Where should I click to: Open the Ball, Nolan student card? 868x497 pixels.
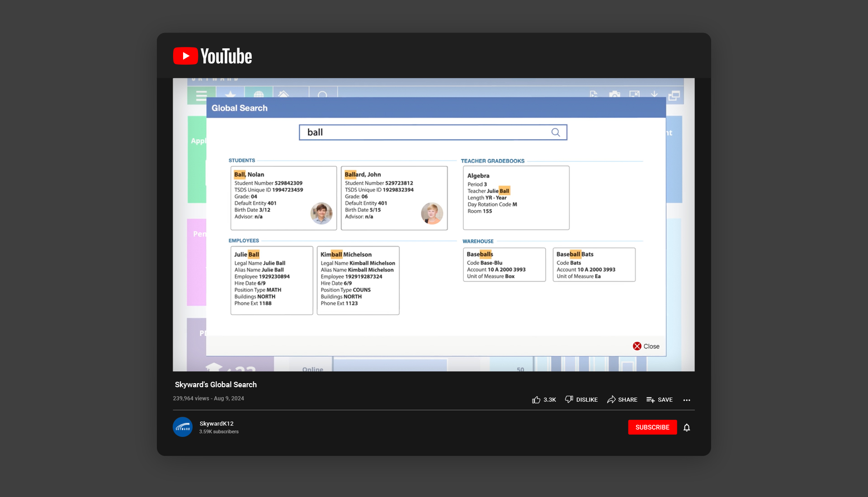pos(283,198)
